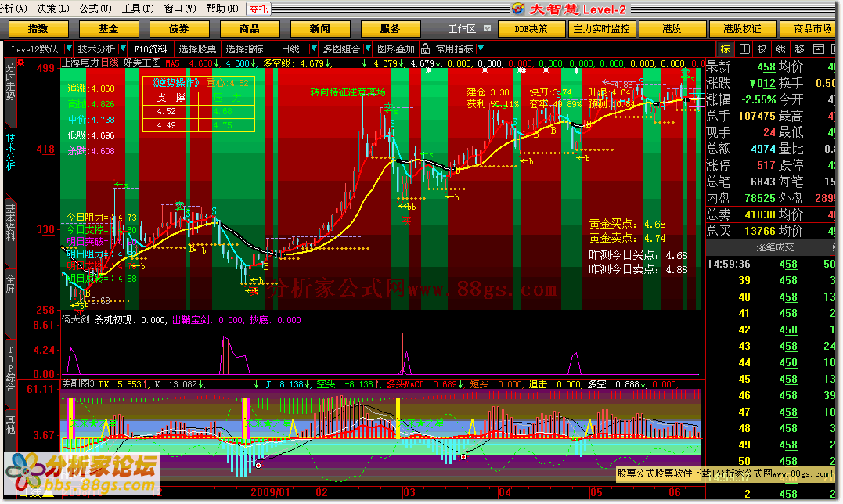
Task: Click the 委托 trade entrust button
Action: click(258, 9)
